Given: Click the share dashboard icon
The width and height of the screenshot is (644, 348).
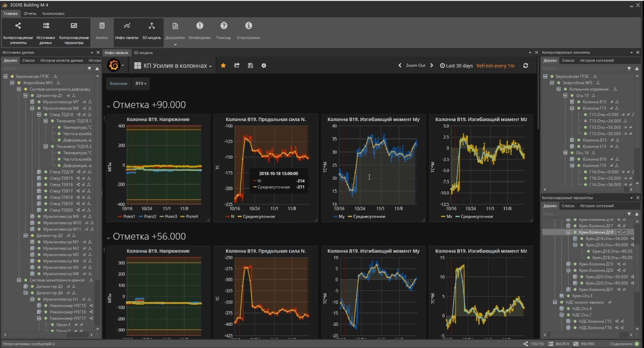Looking at the screenshot, I should click(237, 66).
